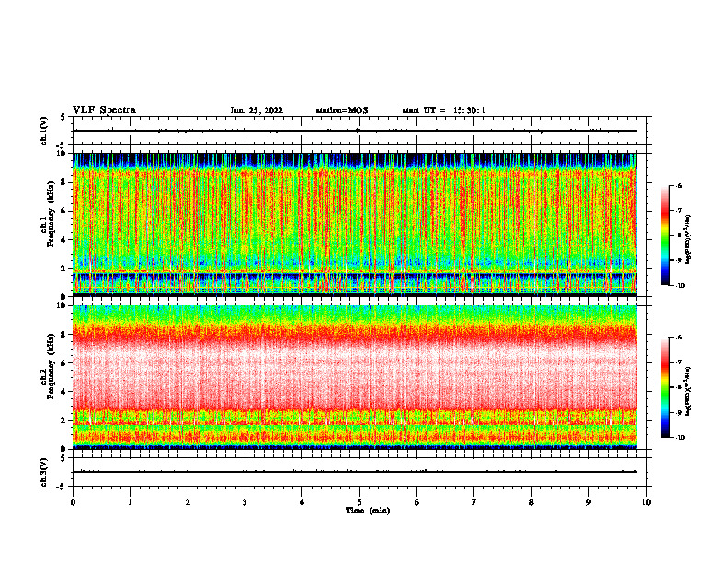Select the "start UT = 15:30: 1" text

coord(444,110)
